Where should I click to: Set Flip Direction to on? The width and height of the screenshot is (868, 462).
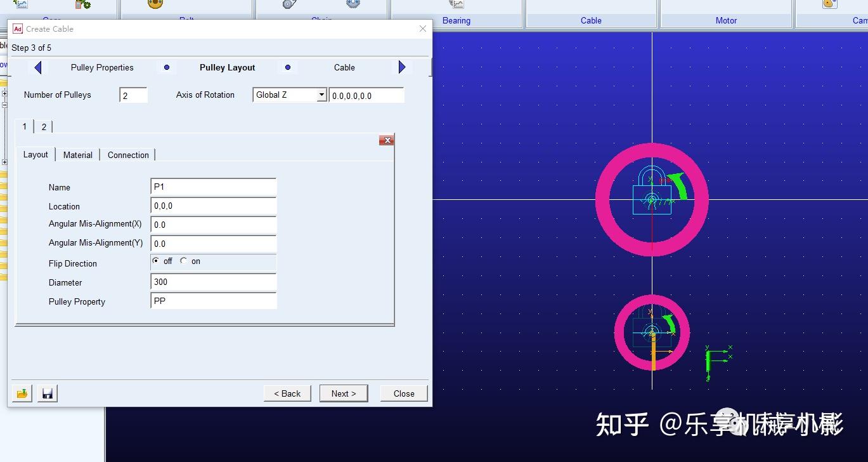183,261
